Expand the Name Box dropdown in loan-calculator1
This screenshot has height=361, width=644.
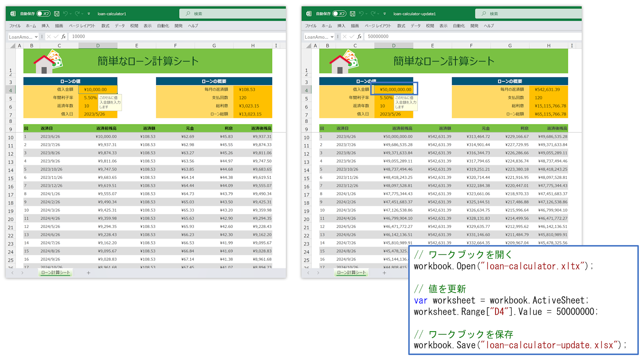click(36, 37)
